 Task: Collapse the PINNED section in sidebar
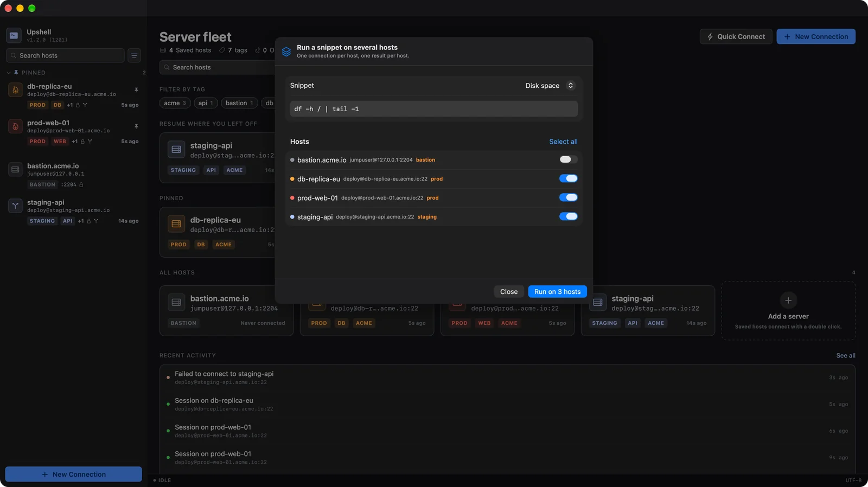(x=9, y=73)
